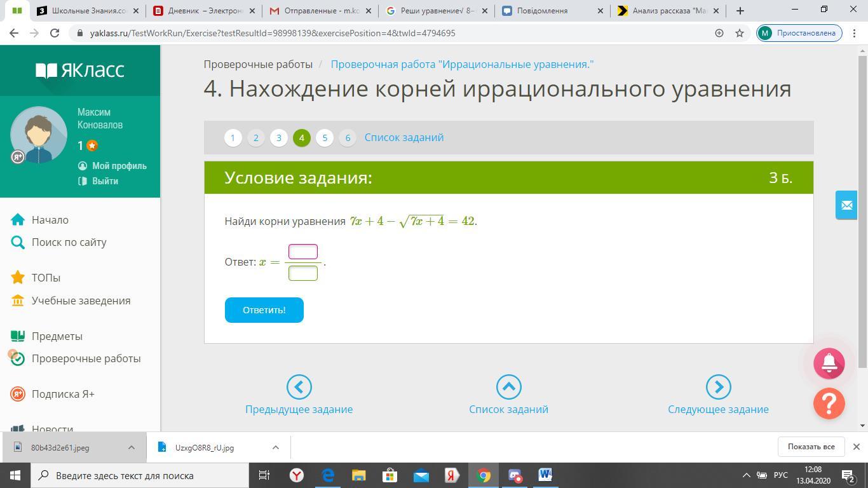868x488 pixels.
Task: Go to exercise number 5
Action: tap(324, 138)
